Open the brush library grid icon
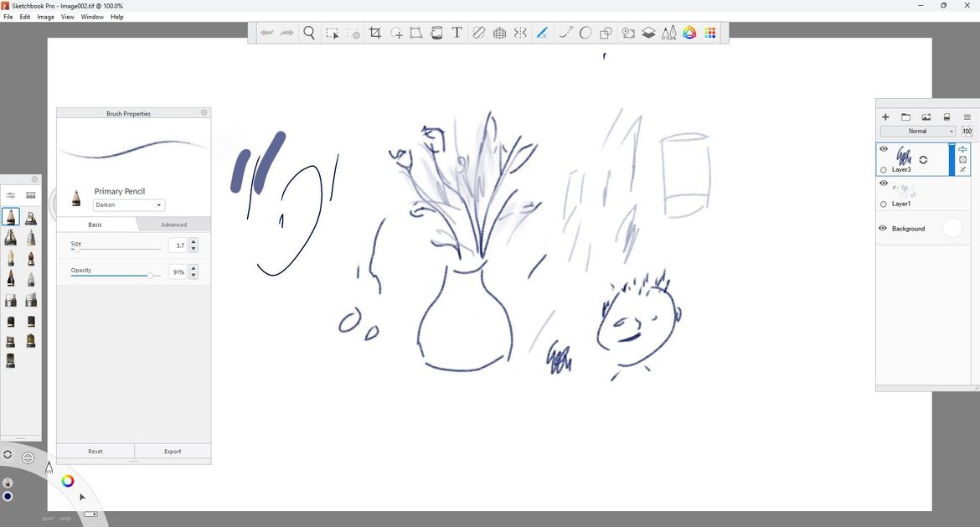Screen dimensions: 980x527 pyautogui.click(x=710, y=33)
